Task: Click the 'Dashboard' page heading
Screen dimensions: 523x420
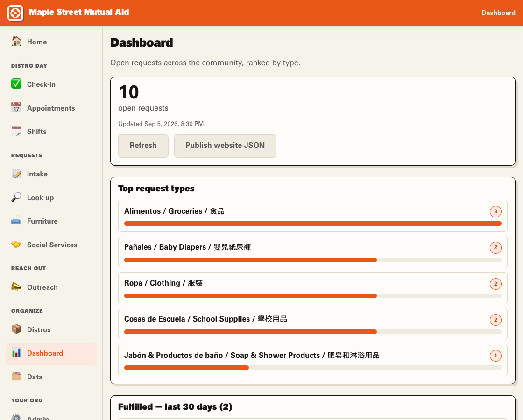Action: pyautogui.click(x=141, y=42)
